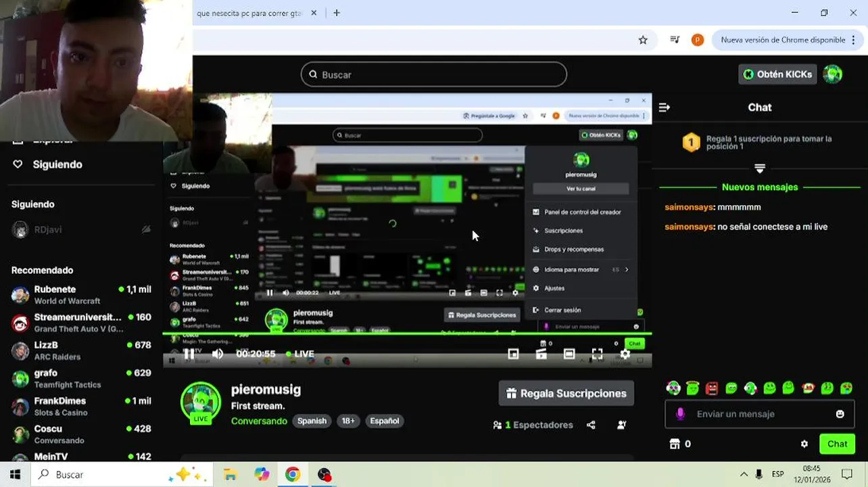Image resolution: width=868 pixels, height=487 pixels.
Task: Click the follow user icon beside share
Action: click(x=621, y=425)
